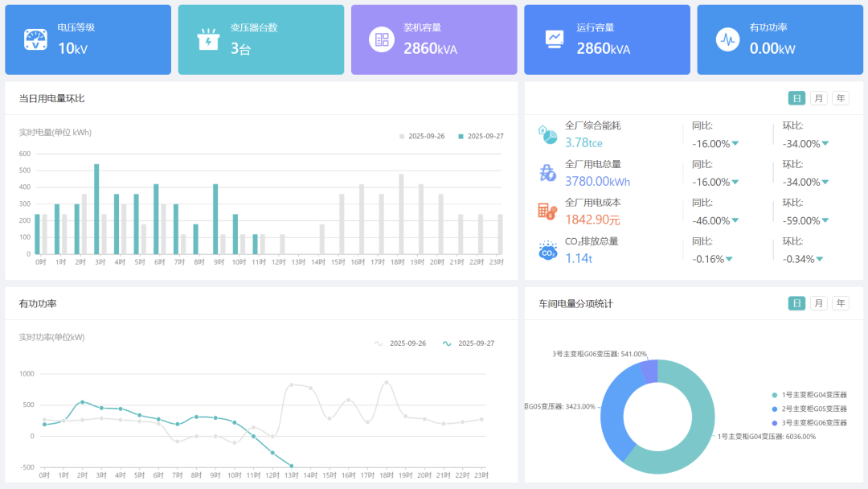Switch 车间电量分项统计 to 年 view

coord(840,303)
